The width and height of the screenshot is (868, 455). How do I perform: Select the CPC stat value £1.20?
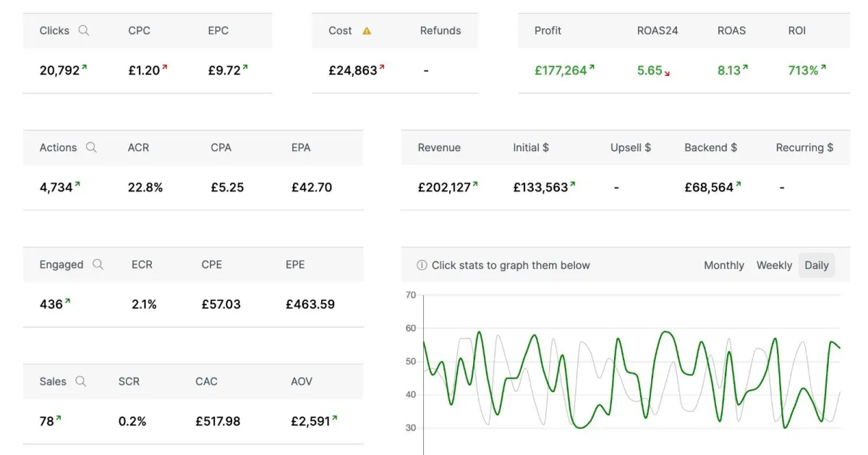tap(144, 70)
